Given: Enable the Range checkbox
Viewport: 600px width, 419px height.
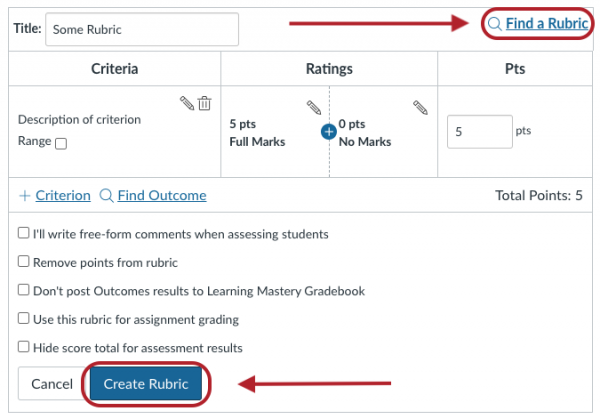Looking at the screenshot, I should (x=61, y=143).
